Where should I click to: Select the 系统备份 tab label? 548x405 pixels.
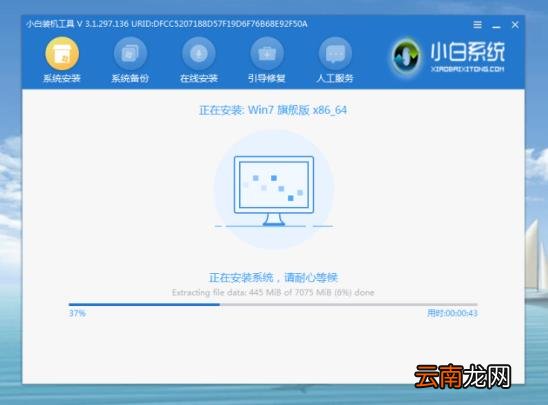pyautogui.click(x=130, y=78)
